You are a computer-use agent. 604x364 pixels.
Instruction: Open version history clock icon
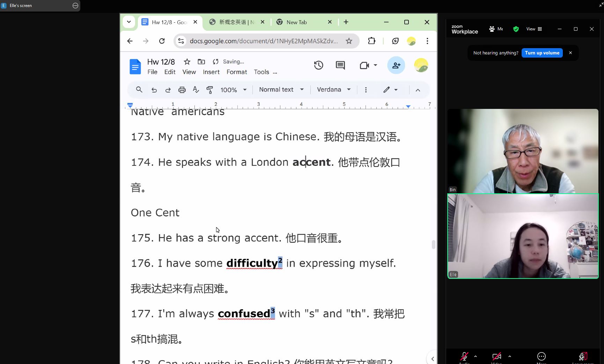click(x=318, y=65)
